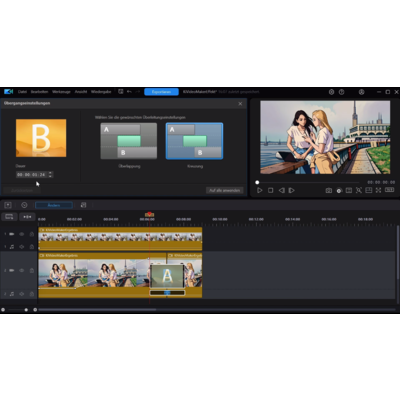The image size is (400, 400).
Task: Open the help question mark icon
Action: pos(341,92)
